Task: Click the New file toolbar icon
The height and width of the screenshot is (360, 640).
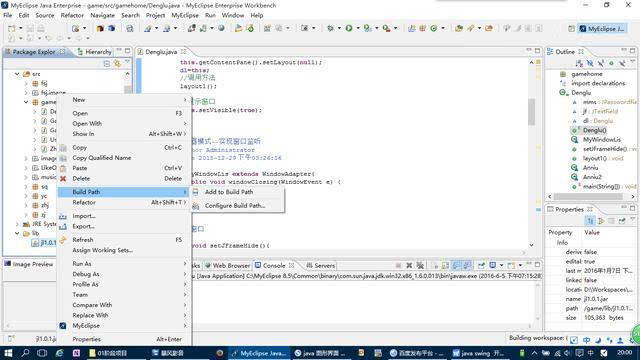Action: pos(11,28)
